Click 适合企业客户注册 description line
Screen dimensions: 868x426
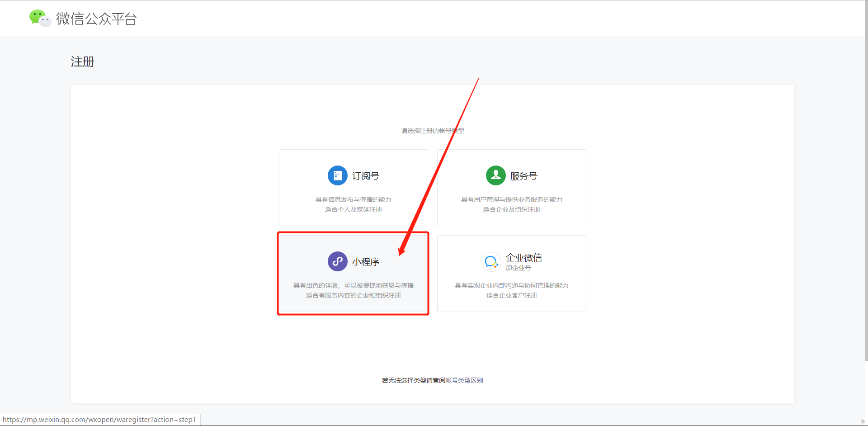[512, 295]
